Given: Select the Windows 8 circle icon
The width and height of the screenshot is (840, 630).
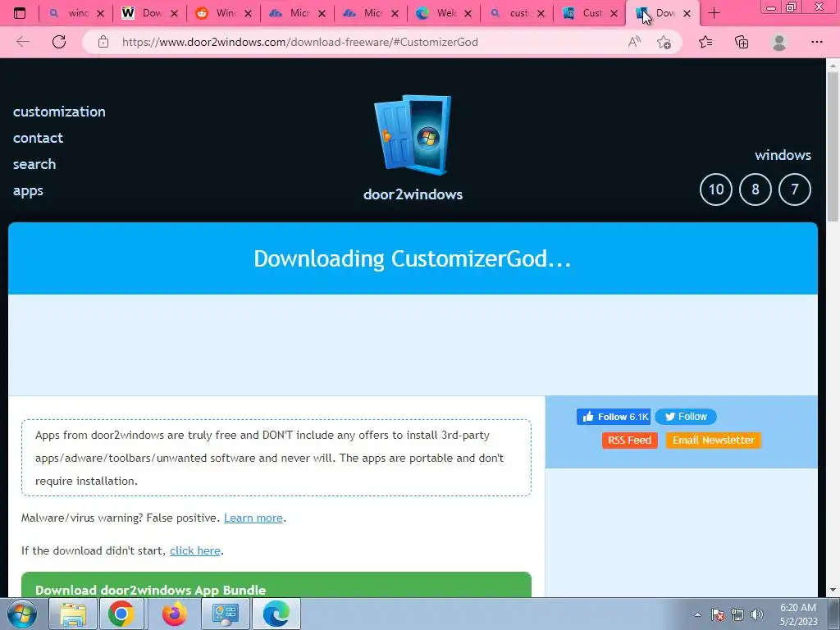Looking at the screenshot, I should [755, 189].
